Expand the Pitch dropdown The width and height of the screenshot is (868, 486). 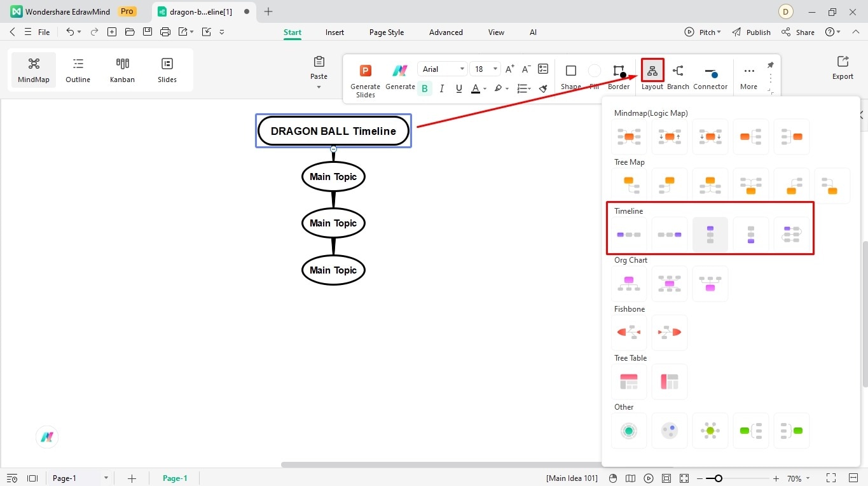pyautogui.click(x=719, y=32)
